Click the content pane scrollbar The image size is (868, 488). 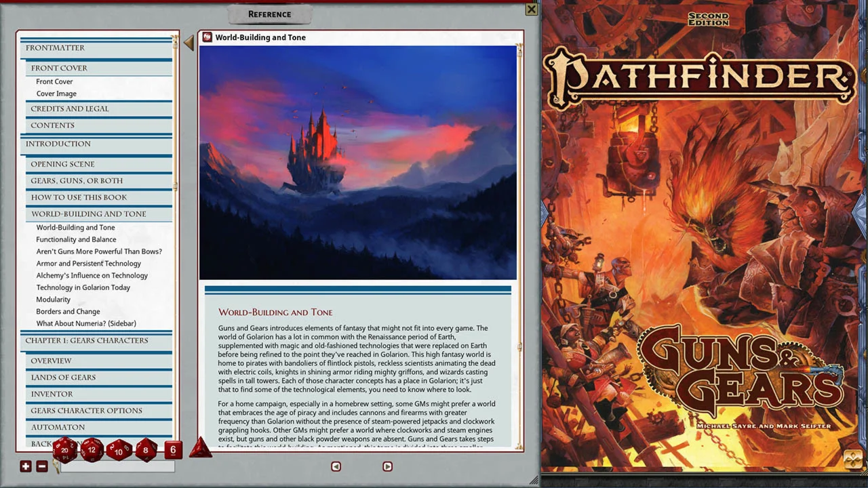[520, 245]
